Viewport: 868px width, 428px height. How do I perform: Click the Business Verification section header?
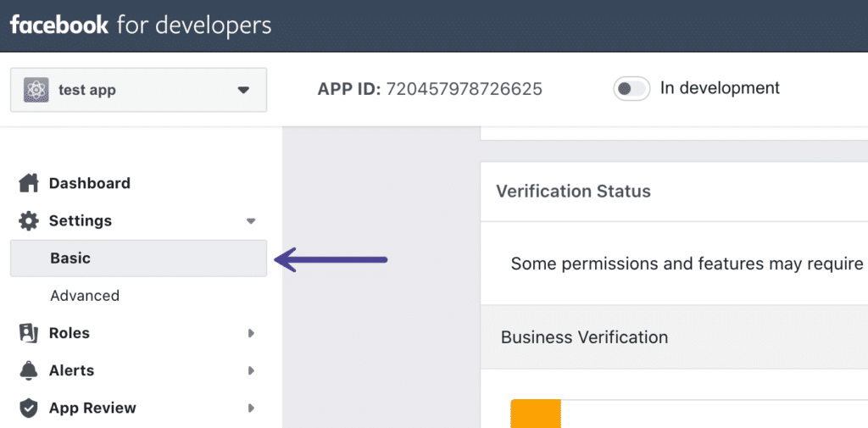[x=674, y=337]
